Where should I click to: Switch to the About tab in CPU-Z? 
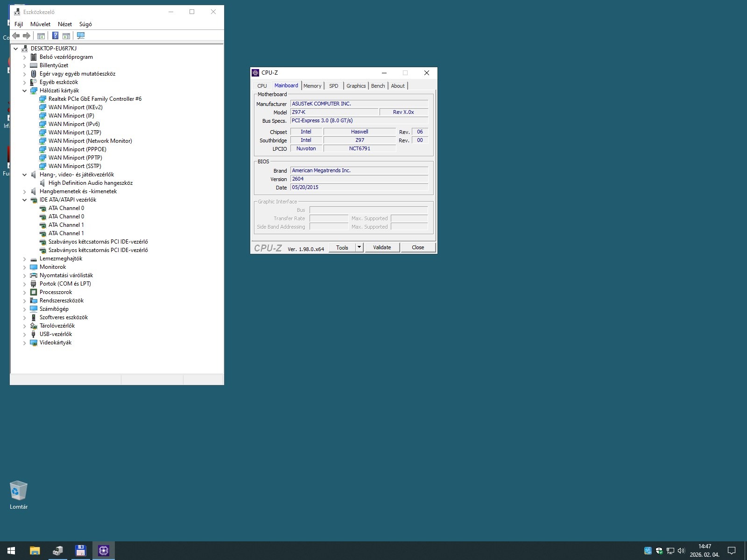point(398,86)
